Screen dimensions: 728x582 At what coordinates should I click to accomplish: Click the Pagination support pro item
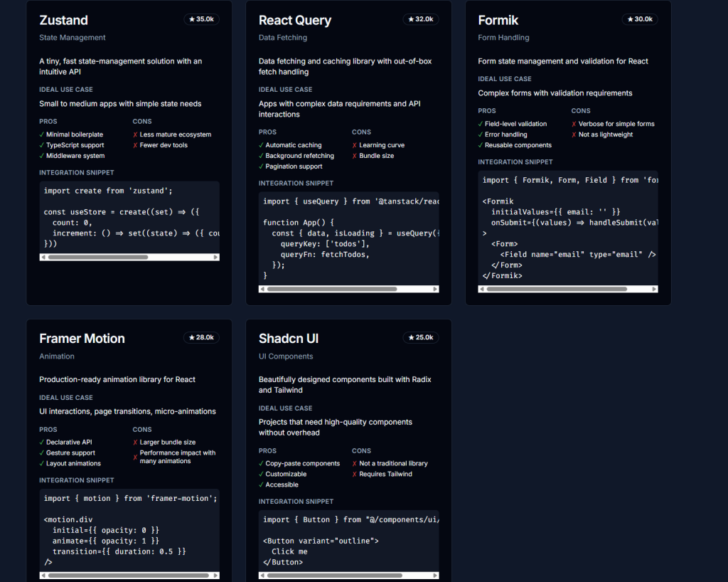pos(290,166)
